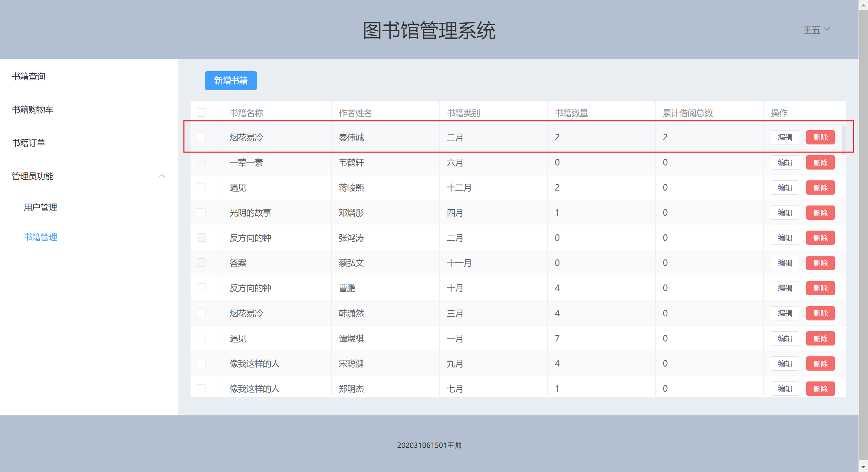Select 书籍管理 in the sidebar
Screen dimensions: 868x472
[40, 237]
